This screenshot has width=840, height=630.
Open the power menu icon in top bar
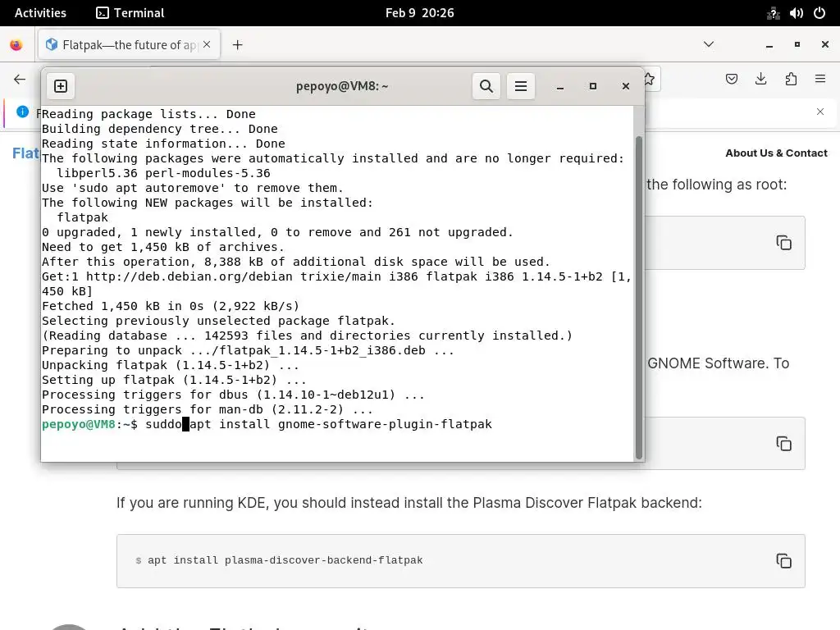[x=819, y=13]
